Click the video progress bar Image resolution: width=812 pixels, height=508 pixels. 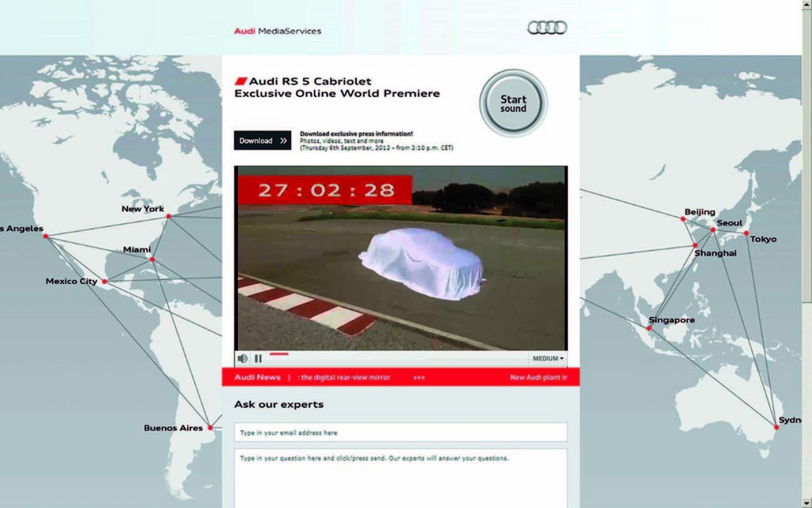(399, 355)
